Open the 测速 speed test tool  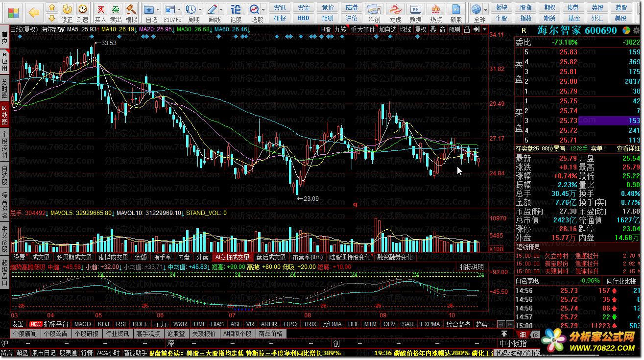[x=83, y=13]
